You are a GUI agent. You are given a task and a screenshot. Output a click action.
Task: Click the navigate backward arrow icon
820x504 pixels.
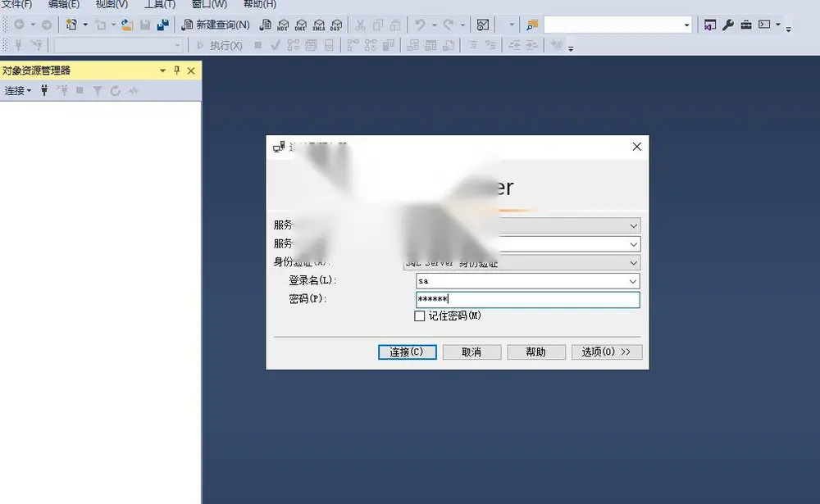(20, 25)
